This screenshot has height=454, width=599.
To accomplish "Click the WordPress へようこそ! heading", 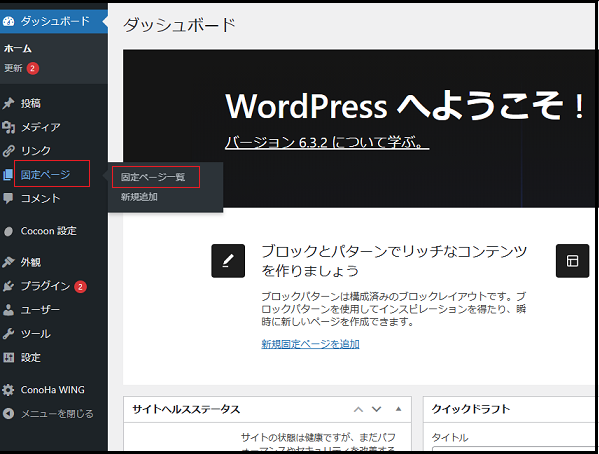I will point(405,106).
